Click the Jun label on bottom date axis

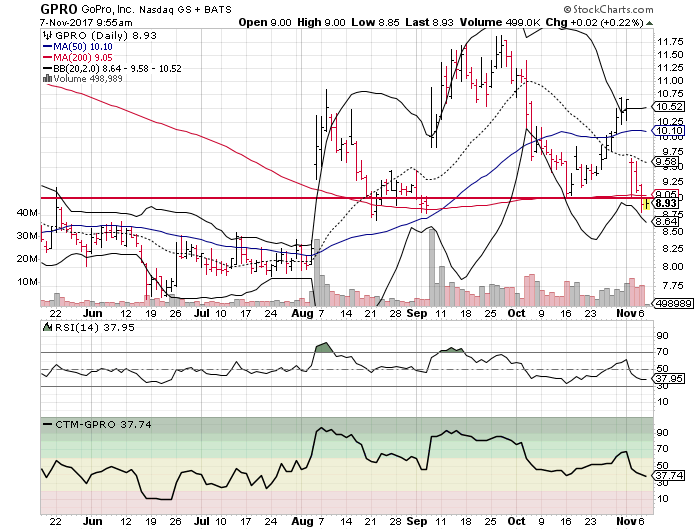(92, 521)
